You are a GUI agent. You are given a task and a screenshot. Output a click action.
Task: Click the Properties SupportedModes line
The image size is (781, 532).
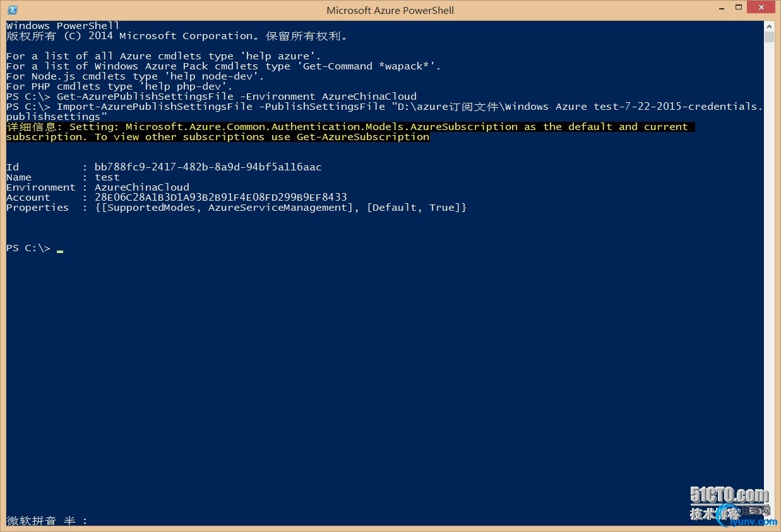(x=236, y=208)
